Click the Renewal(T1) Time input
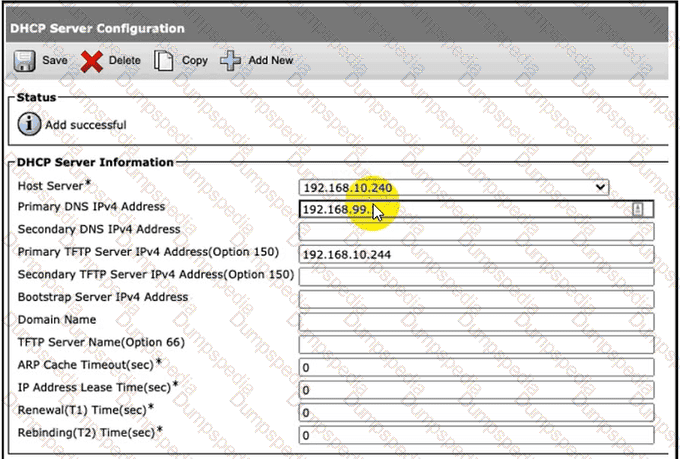The image size is (680, 459). [x=476, y=412]
